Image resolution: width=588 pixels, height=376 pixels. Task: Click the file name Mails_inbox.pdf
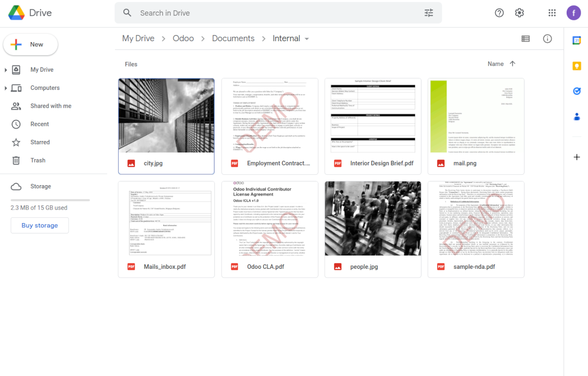[164, 267]
